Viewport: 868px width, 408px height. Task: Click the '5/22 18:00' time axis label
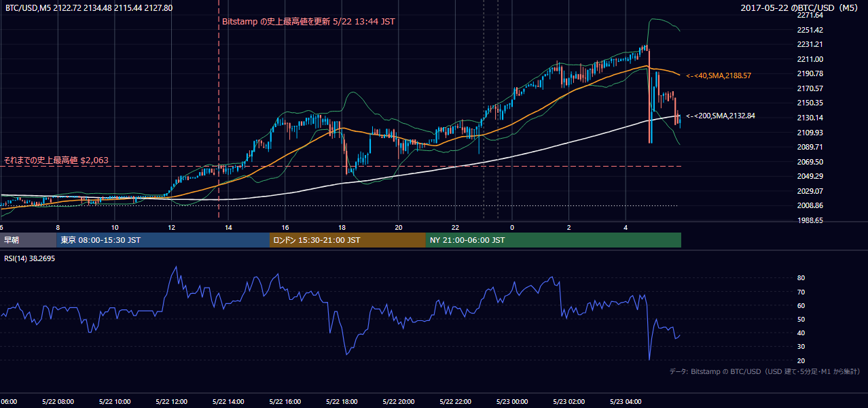tap(342, 402)
